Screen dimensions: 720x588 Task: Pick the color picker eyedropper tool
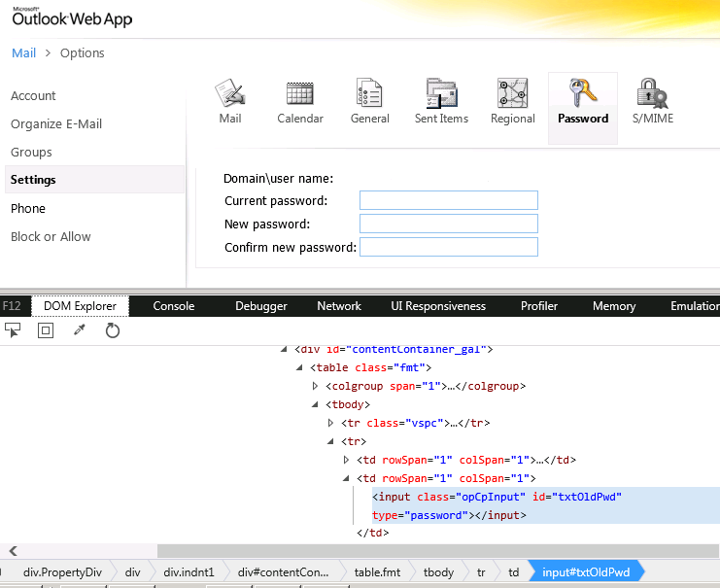(80, 329)
